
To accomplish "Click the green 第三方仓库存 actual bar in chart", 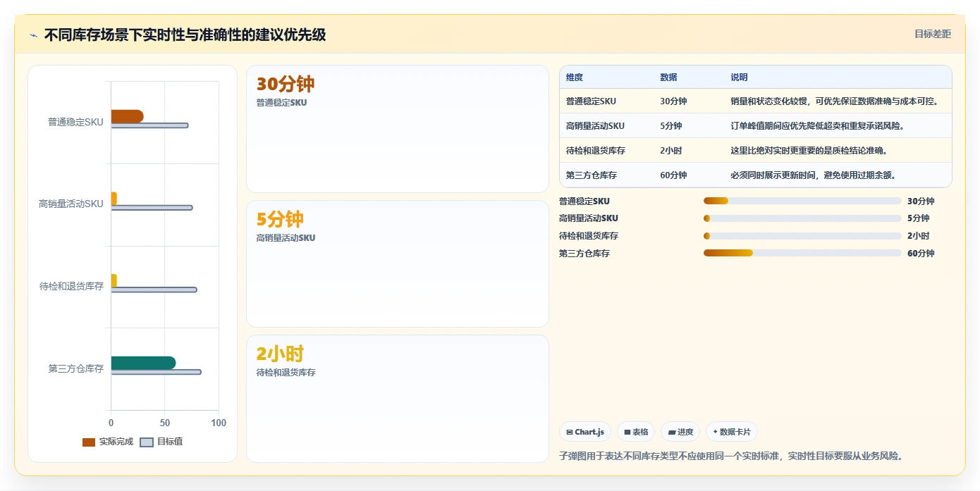I will point(143,363).
